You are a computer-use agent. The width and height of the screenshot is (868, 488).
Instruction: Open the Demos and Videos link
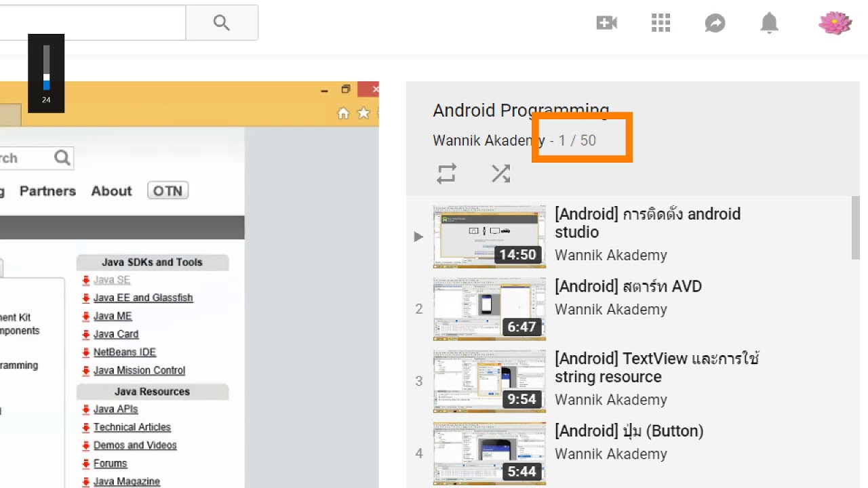pyautogui.click(x=135, y=445)
